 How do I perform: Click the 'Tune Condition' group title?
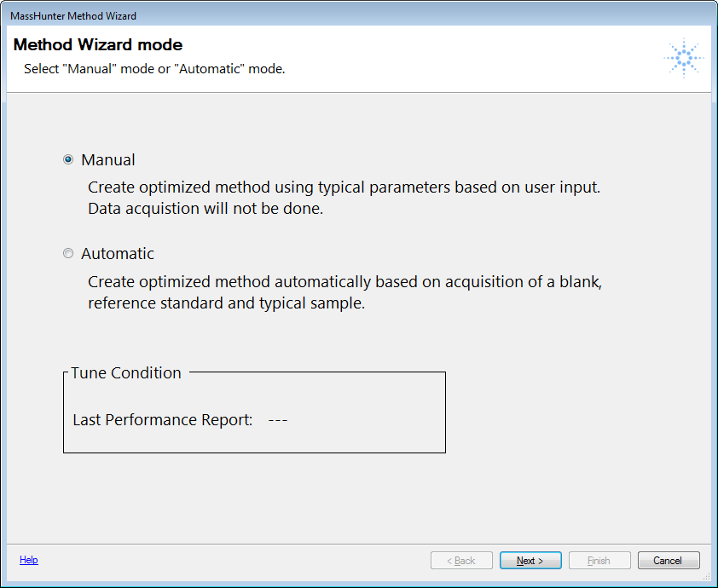pos(126,373)
